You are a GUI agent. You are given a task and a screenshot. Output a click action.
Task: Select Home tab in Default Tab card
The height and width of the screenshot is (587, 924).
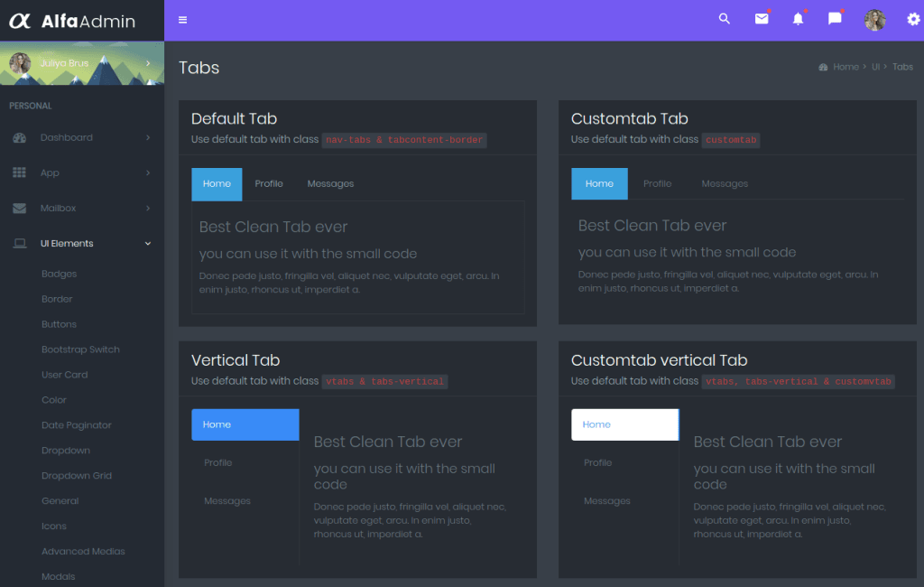coord(217,184)
